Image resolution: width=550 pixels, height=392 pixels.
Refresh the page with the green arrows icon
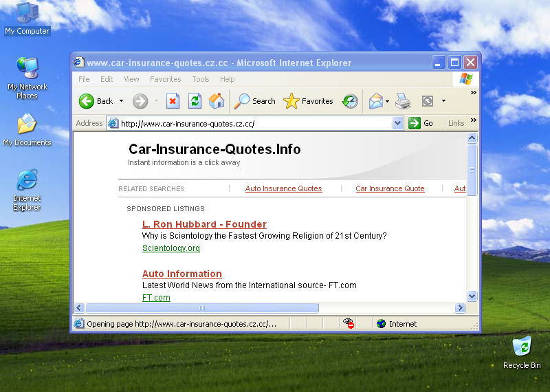(195, 101)
